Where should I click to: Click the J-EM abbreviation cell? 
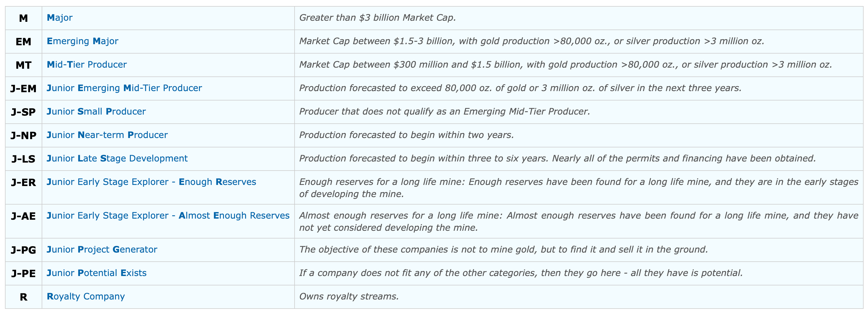(x=23, y=89)
